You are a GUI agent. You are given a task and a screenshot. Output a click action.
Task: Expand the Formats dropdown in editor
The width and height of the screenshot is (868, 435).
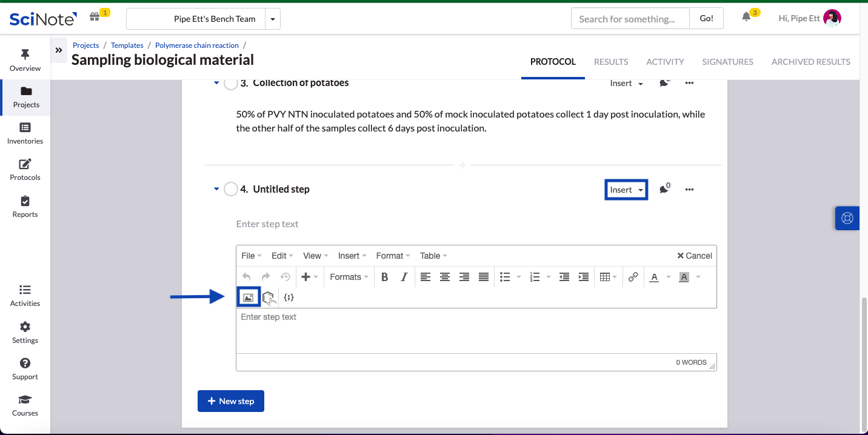[x=349, y=277]
